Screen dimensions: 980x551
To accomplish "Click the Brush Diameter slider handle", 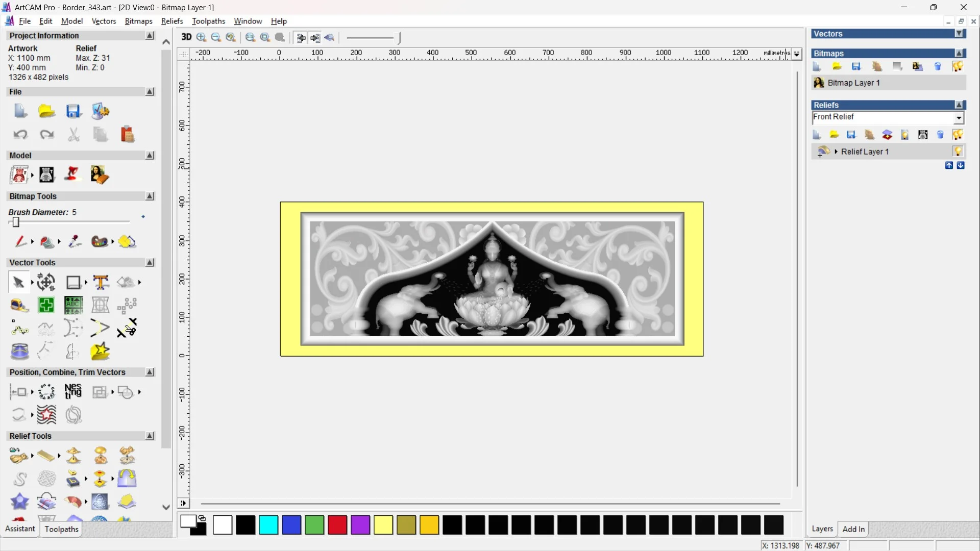I will click(16, 222).
